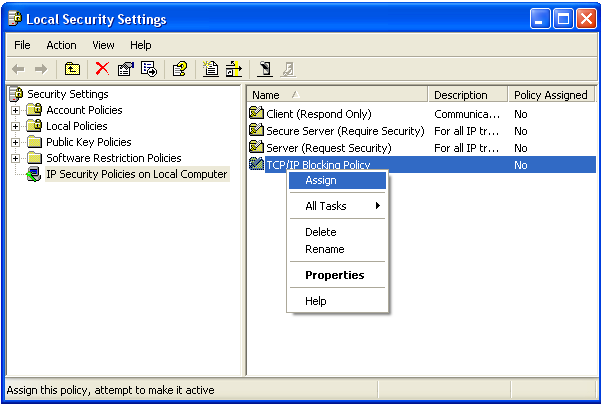Select Server (Request Security) policy name

pyautogui.click(x=329, y=148)
